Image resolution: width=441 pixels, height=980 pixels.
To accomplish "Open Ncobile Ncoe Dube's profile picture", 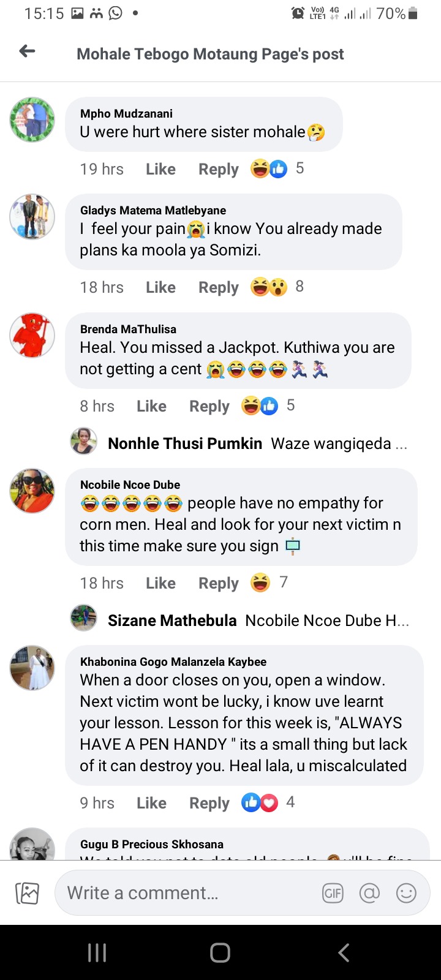I will pyautogui.click(x=32, y=491).
